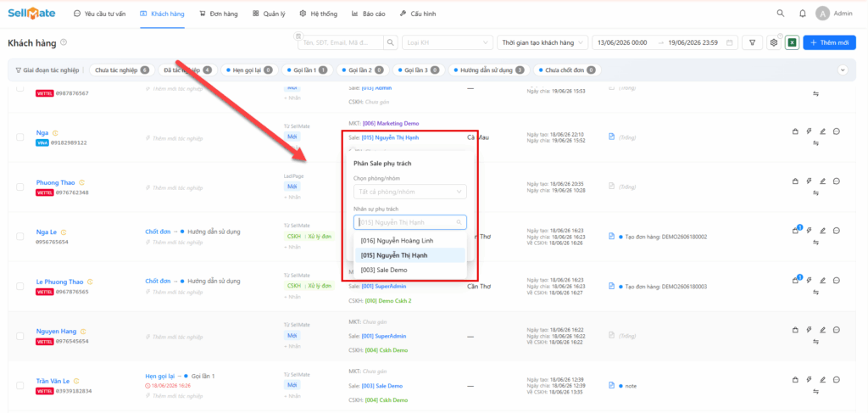Image resolution: width=868 pixels, height=413 pixels.
Task: Open the Khách hàng tab
Action: tap(162, 14)
